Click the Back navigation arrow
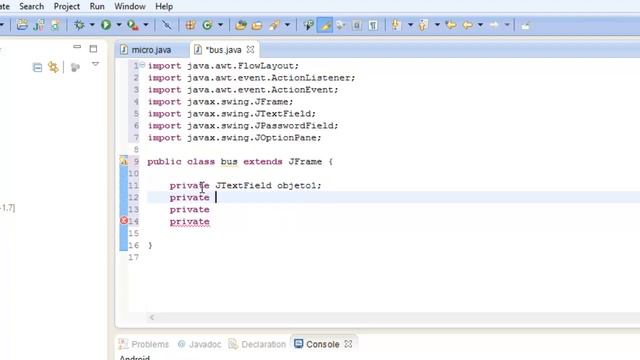The image size is (640, 360). point(468,25)
